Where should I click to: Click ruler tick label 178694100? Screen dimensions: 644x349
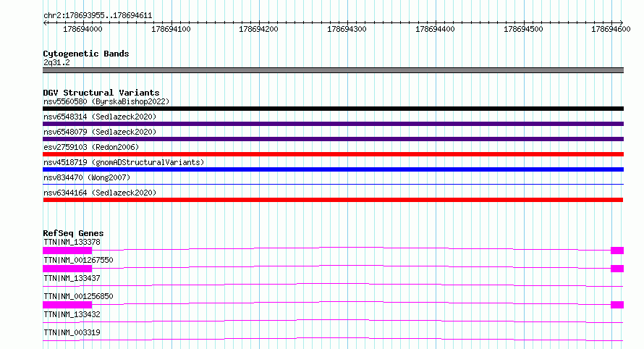(171, 29)
